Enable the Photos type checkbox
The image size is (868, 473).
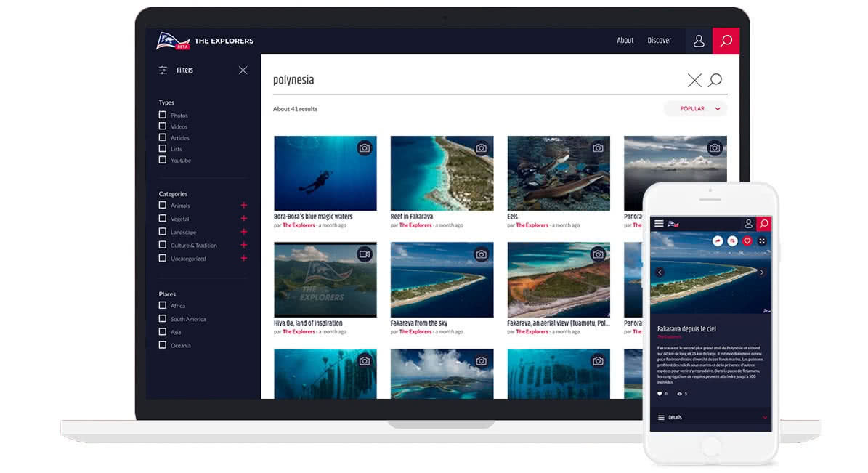coord(163,115)
